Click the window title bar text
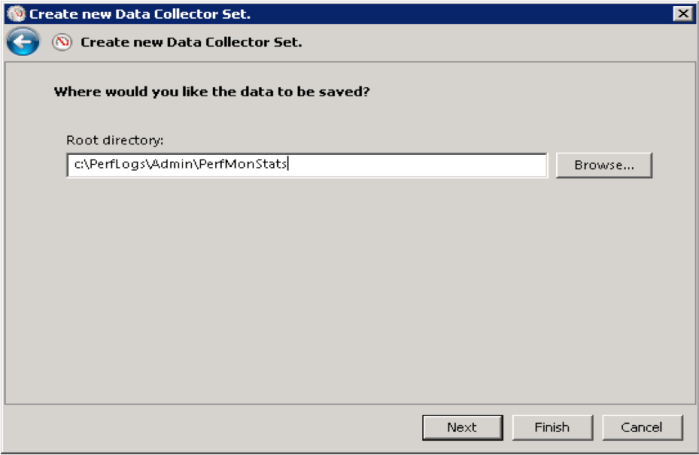 (140, 14)
